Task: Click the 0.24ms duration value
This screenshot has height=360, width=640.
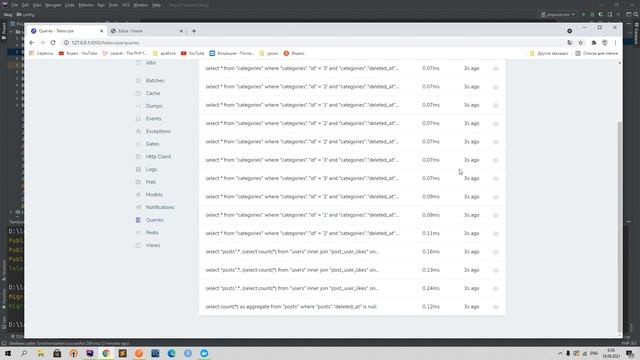Action: pos(431,288)
